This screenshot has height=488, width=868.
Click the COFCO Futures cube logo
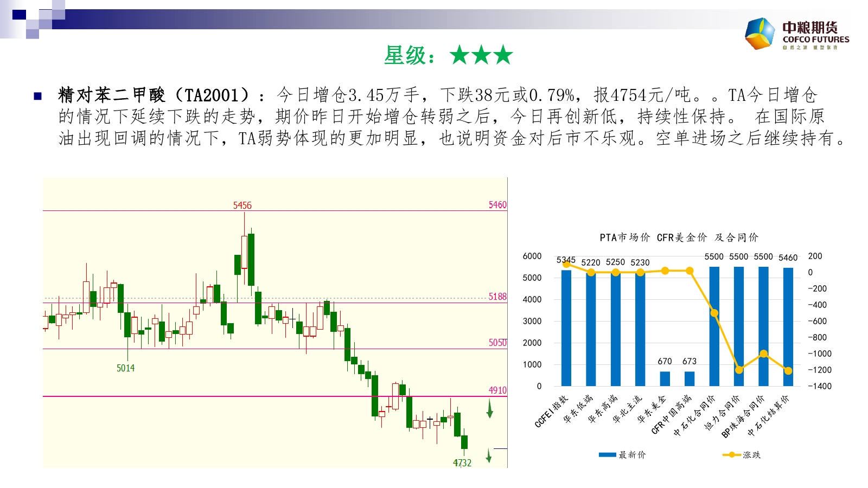click(760, 33)
